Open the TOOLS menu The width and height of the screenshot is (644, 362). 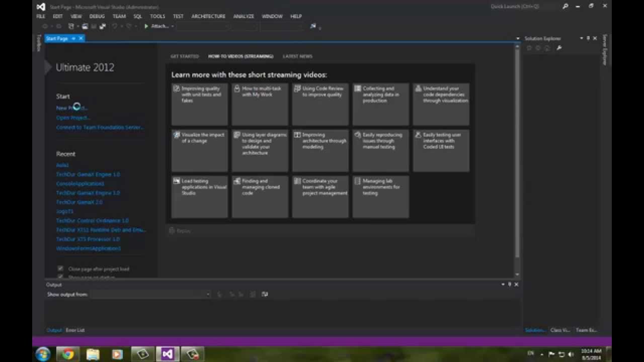157,16
